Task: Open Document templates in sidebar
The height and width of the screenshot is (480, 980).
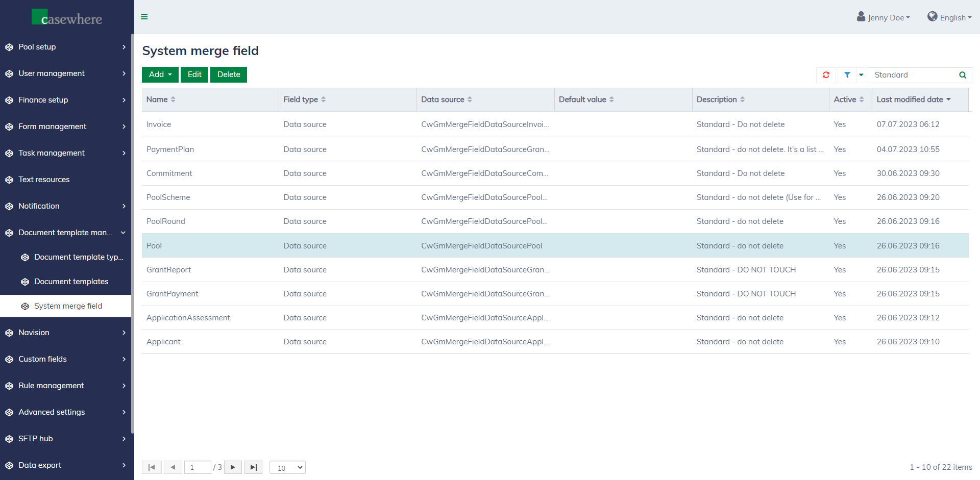Action: (x=71, y=282)
